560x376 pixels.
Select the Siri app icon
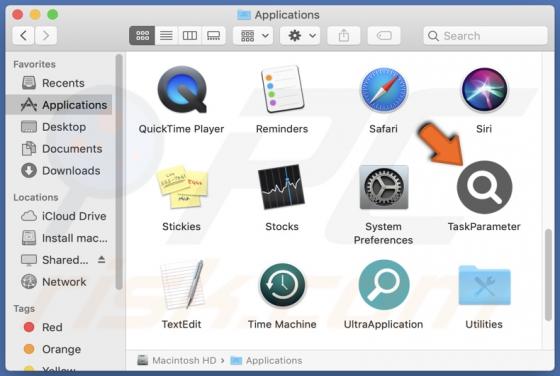point(484,90)
